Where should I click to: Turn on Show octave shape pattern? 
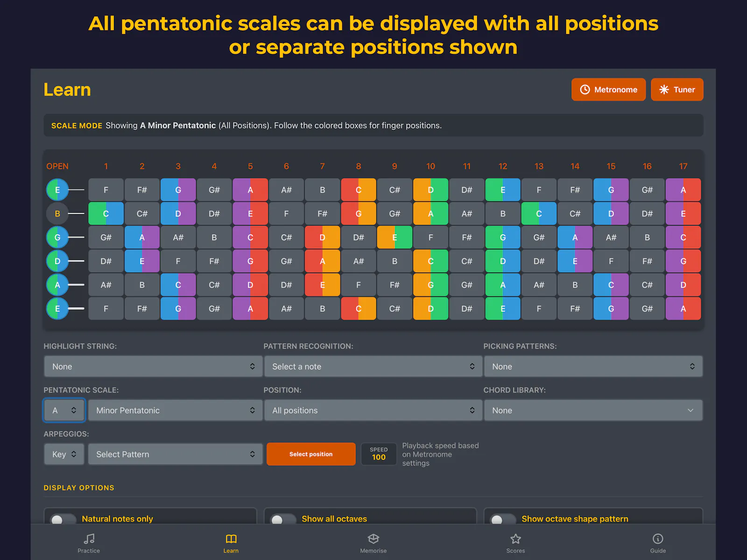click(x=503, y=519)
